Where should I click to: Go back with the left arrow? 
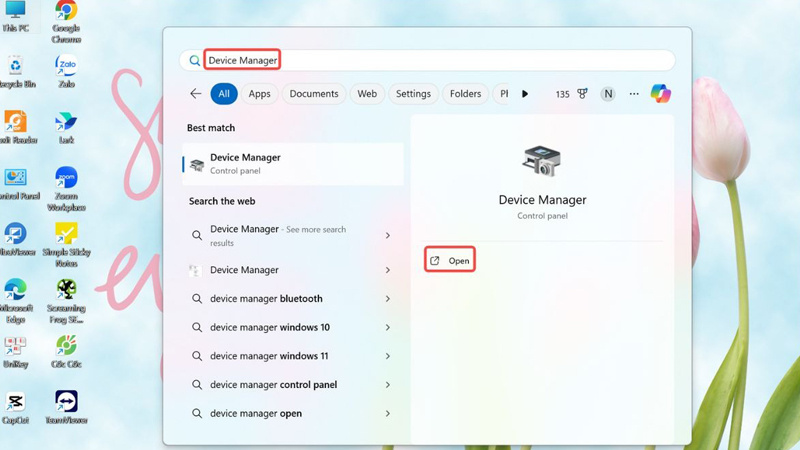195,93
